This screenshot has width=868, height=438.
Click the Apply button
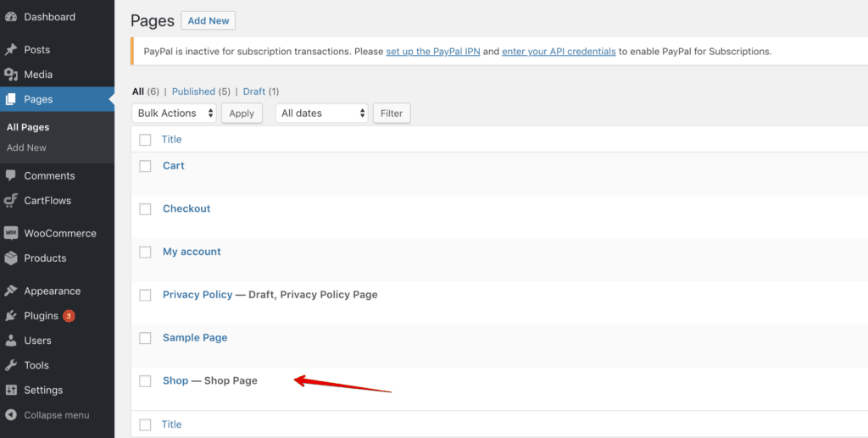pyautogui.click(x=242, y=114)
